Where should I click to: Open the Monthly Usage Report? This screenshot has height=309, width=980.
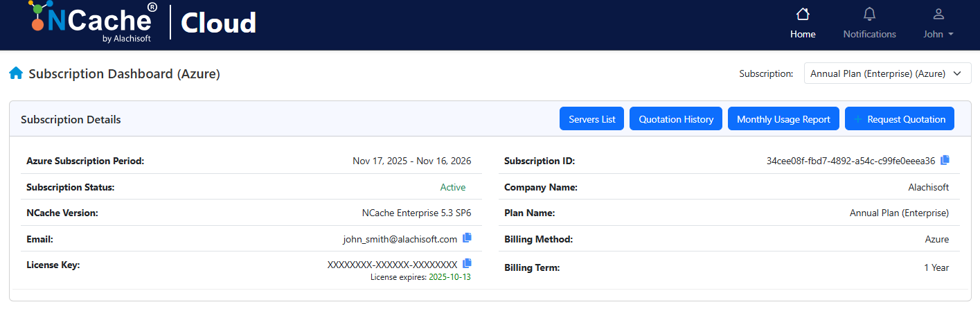point(783,119)
